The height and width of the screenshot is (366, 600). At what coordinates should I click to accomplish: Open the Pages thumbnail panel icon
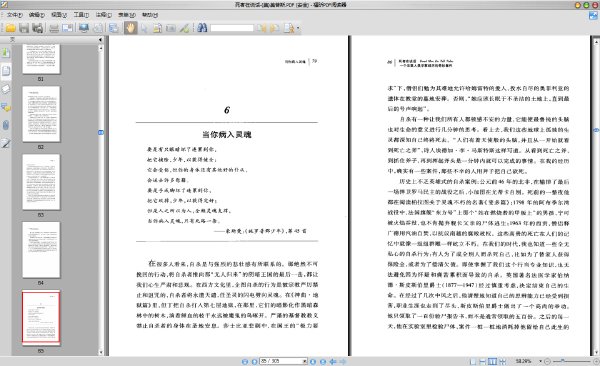tap(6, 71)
